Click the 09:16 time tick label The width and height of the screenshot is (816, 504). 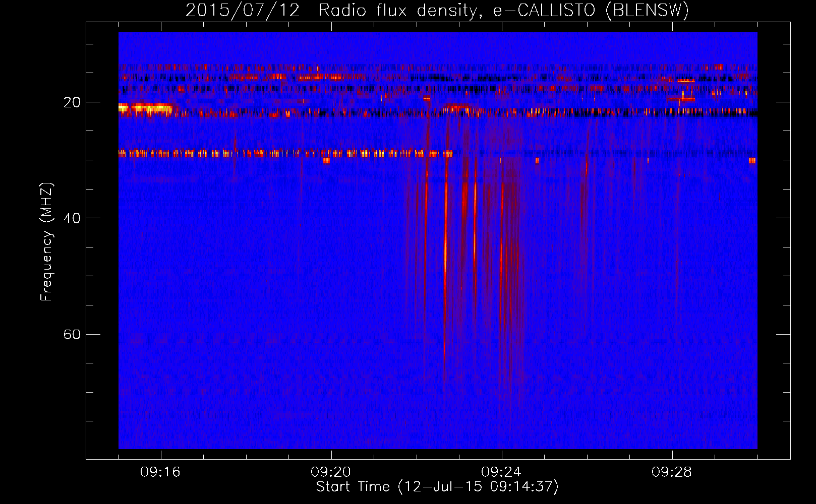[x=160, y=472]
